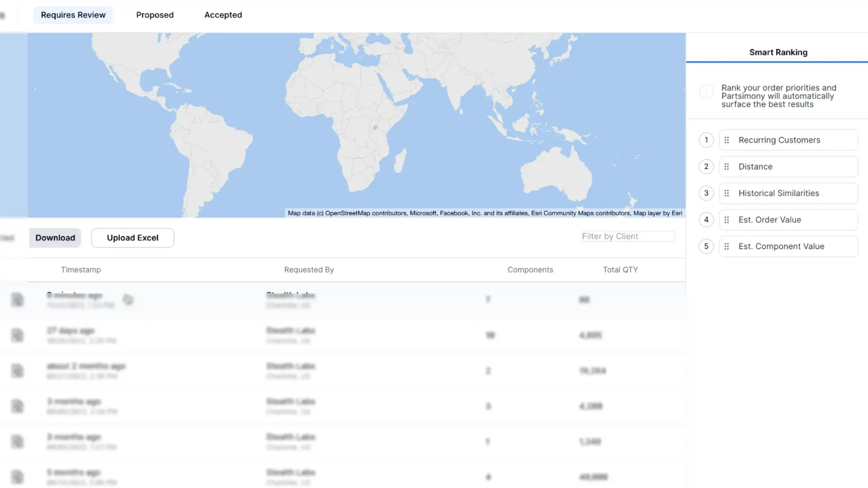Click the Upload Excel button
The width and height of the screenshot is (868, 488).
pyautogui.click(x=132, y=237)
